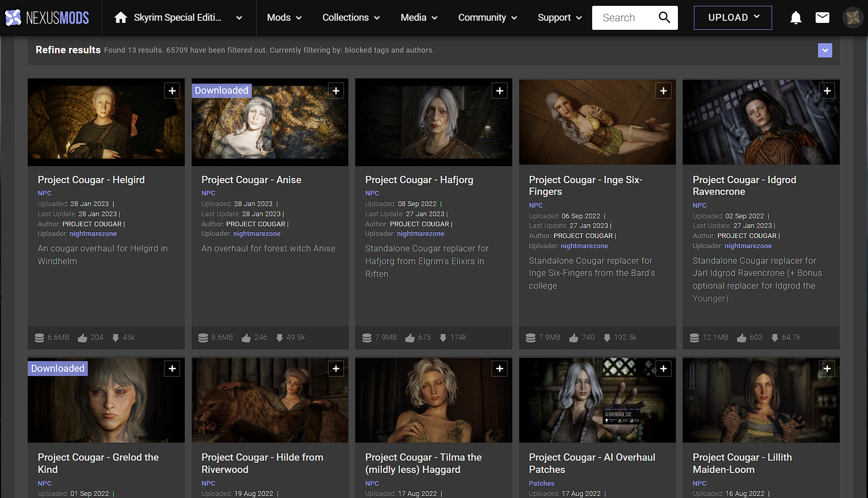
Task: Open the Community menu
Action: click(x=488, y=18)
